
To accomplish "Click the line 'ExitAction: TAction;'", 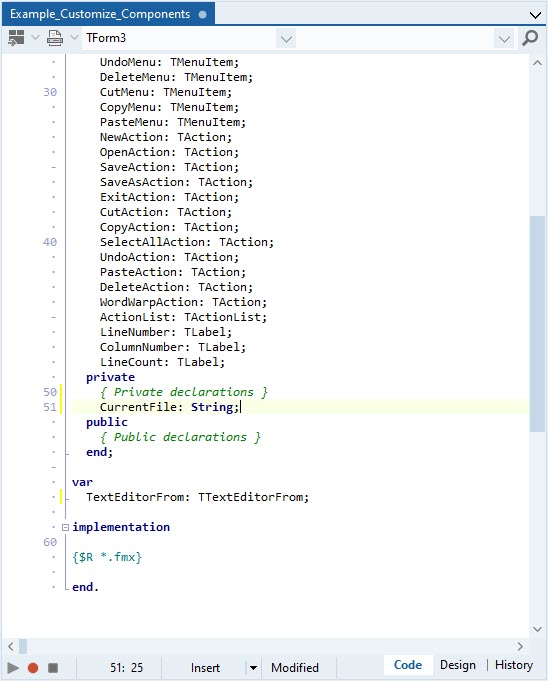I will pyautogui.click(x=169, y=197).
